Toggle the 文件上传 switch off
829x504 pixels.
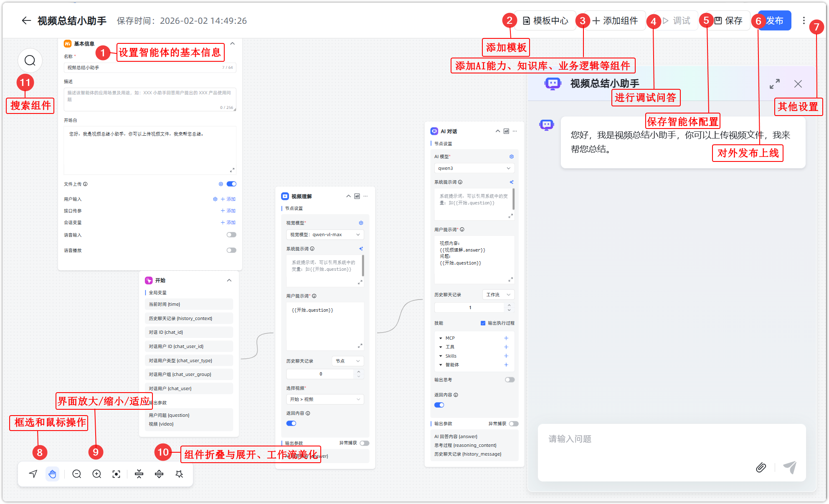point(231,184)
